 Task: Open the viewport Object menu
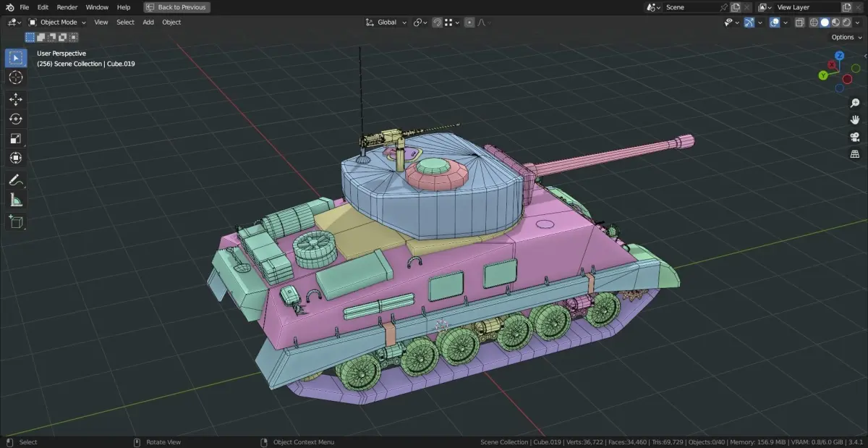point(171,22)
